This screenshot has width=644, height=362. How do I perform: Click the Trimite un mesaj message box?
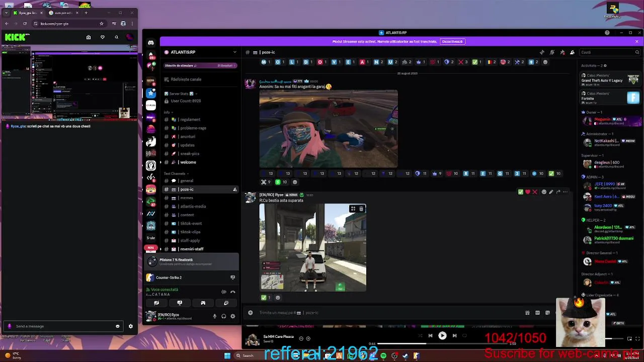387,313
